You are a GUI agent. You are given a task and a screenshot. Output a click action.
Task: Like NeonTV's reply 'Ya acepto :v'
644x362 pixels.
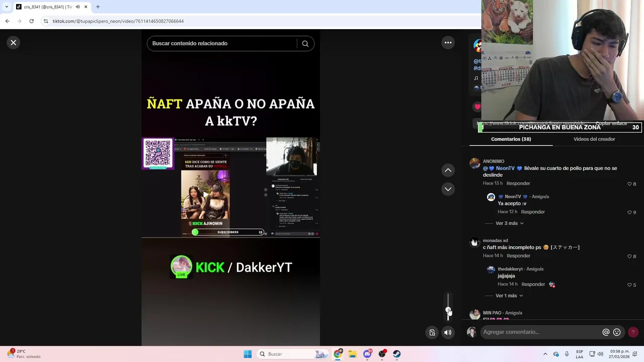click(629, 213)
